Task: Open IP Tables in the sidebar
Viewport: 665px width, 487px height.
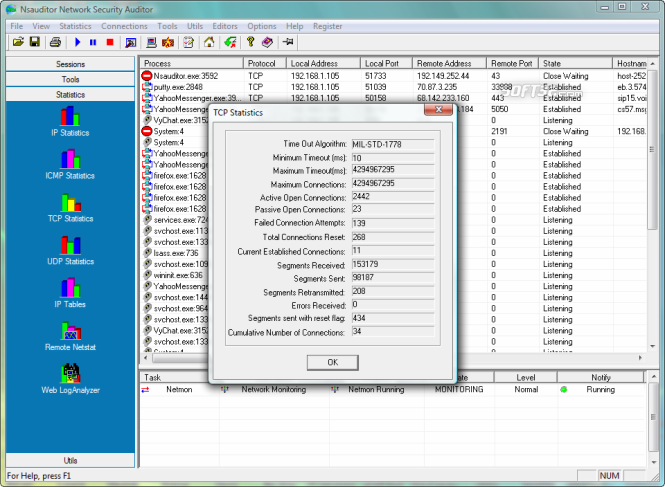Action: (x=70, y=293)
